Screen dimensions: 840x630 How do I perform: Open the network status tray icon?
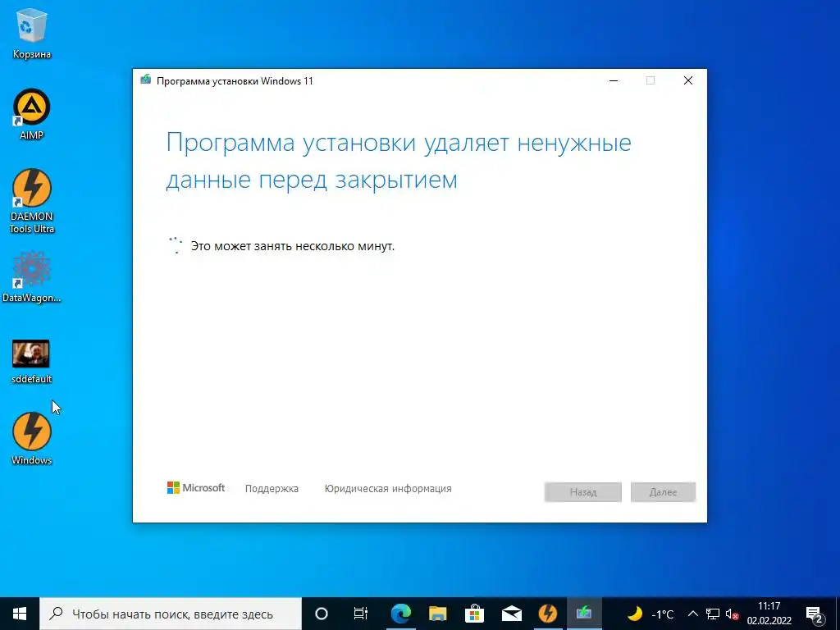pos(713,614)
